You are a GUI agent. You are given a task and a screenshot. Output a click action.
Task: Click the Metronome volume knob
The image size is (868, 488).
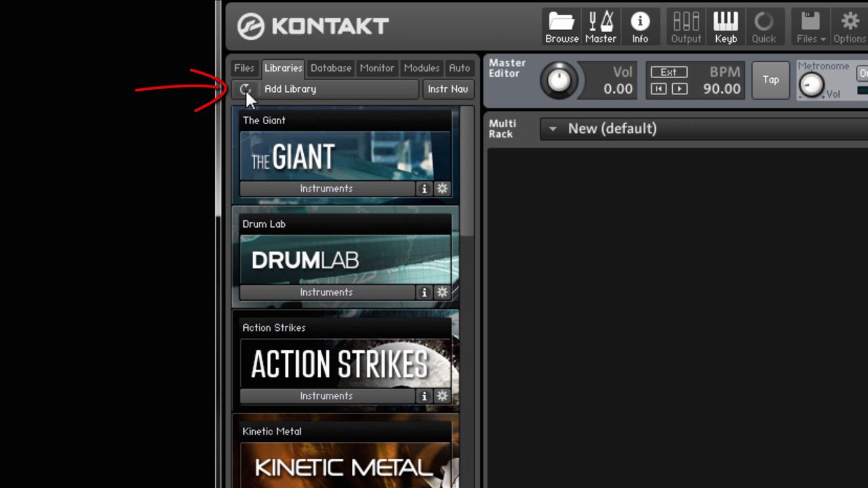click(x=811, y=85)
